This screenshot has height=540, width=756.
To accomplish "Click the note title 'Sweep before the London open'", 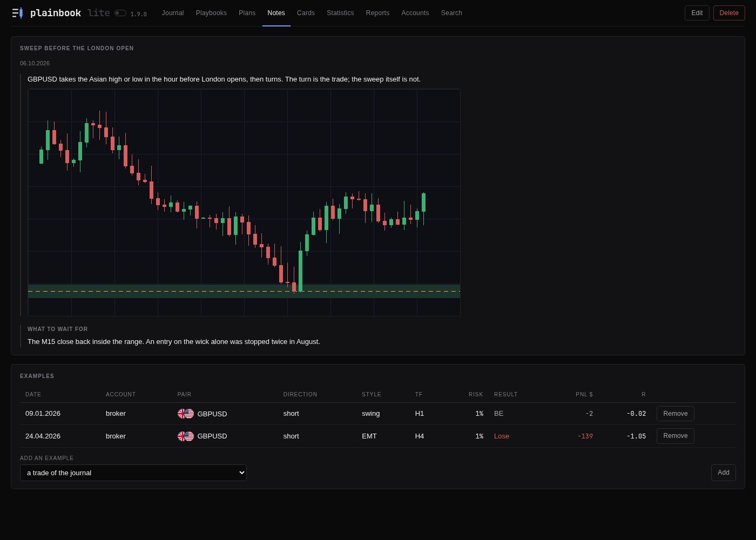I will (77, 48).
